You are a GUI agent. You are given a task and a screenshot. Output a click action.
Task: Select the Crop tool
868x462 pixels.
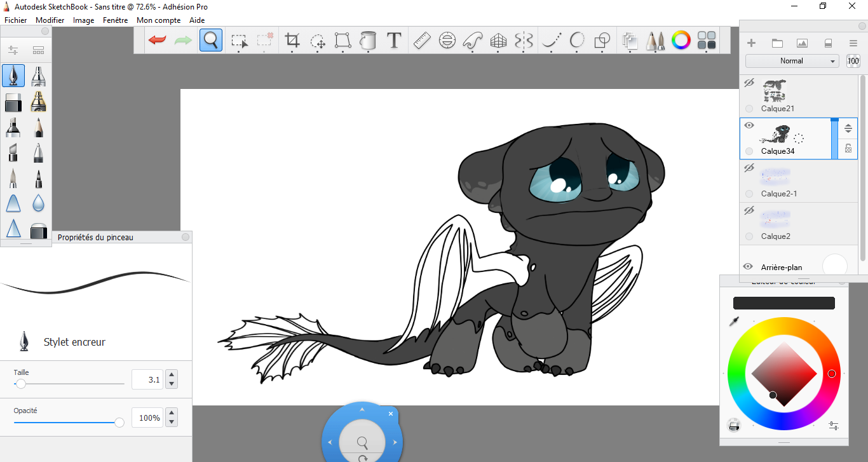(292, 41)
